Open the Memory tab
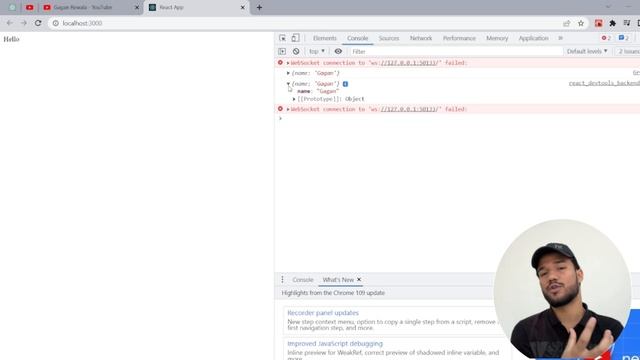640x360 pixels. 497,38
